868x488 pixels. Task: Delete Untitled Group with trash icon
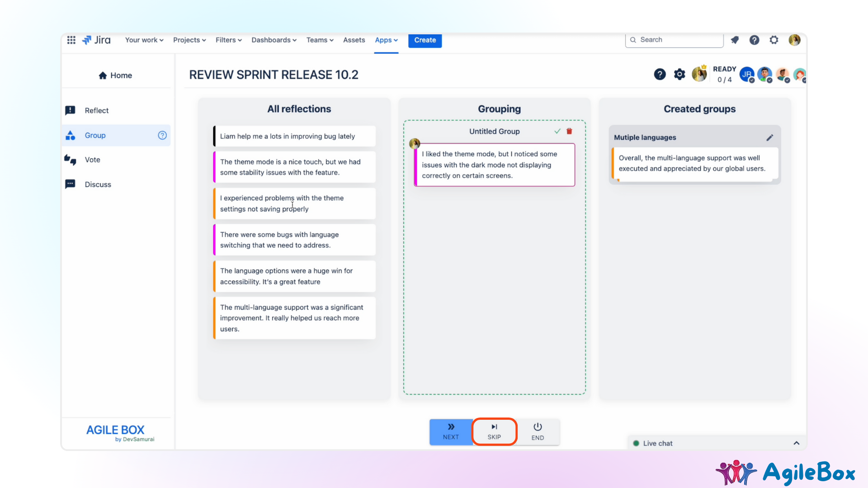tap(569, 131)
